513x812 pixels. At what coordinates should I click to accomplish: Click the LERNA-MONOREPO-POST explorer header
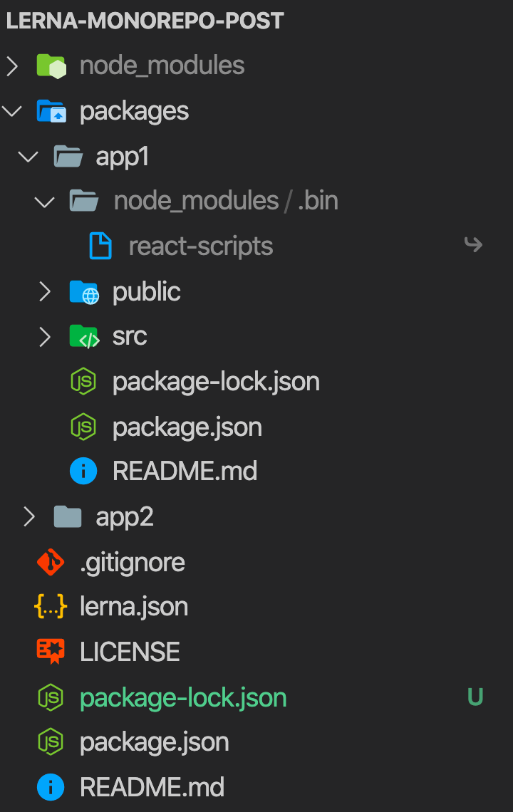tap(145, 21)
